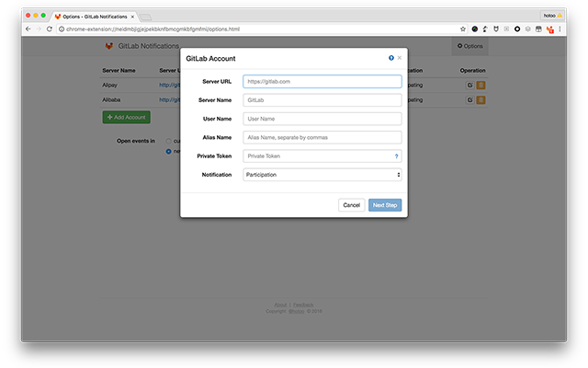
Task: Edit the Alipay account row
Action: point(469,86)
